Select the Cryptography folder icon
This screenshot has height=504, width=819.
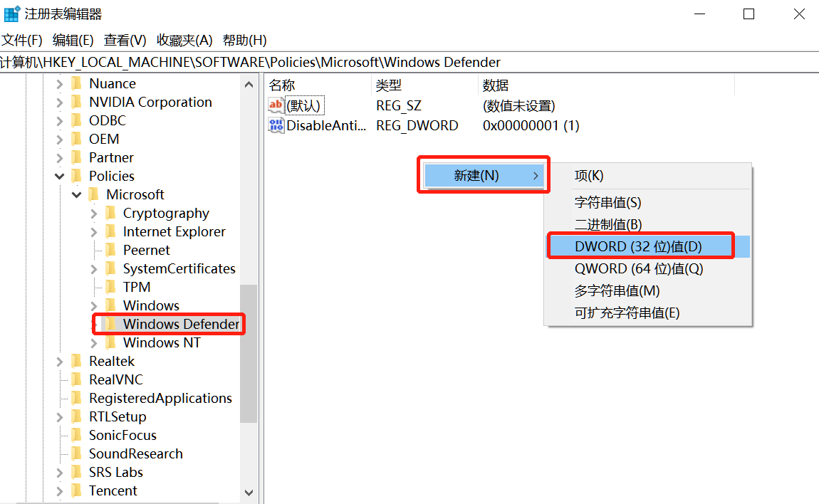coord(112,213)
